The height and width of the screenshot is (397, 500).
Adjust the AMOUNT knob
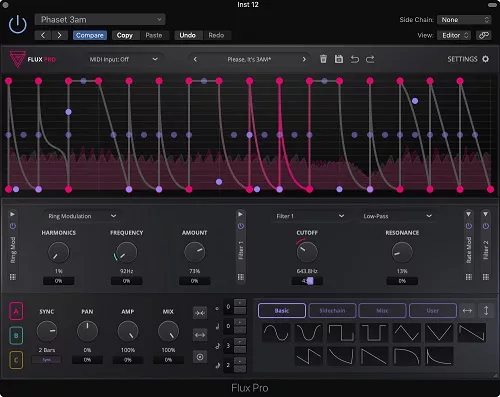tap(194, 252)
